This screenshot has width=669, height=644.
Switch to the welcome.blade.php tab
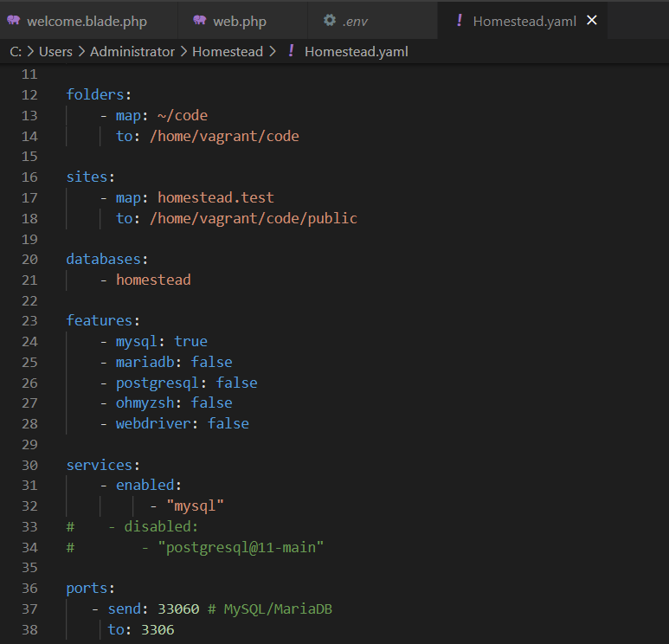pos(88,21)
